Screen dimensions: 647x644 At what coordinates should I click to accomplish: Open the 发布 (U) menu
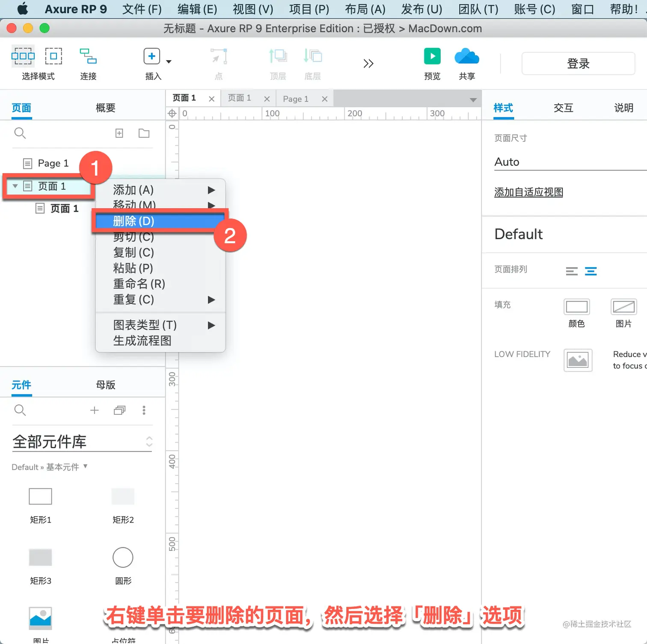point(421,9)
